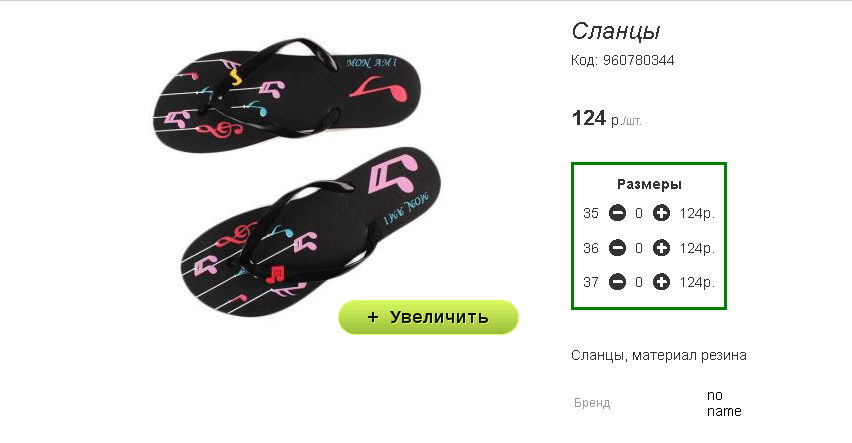Add one pair of size 36
The image size is (852, 443).
(x=661, y=248)
